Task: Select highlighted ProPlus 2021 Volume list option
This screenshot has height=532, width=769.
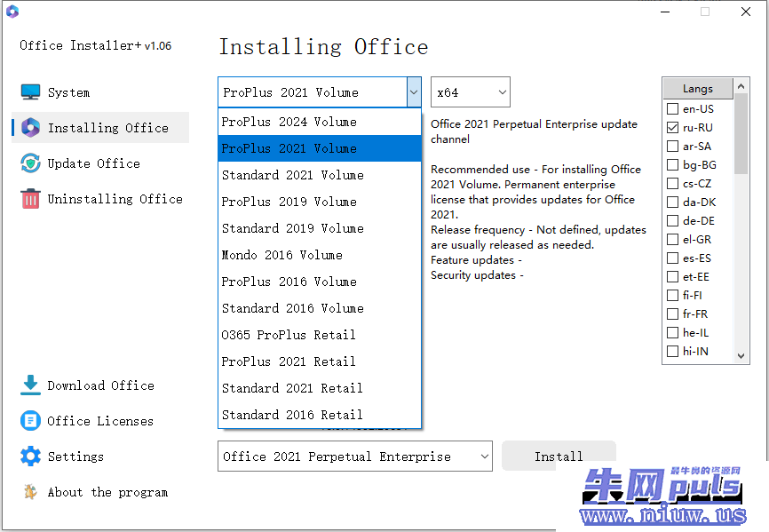Action: click(320, 148)
